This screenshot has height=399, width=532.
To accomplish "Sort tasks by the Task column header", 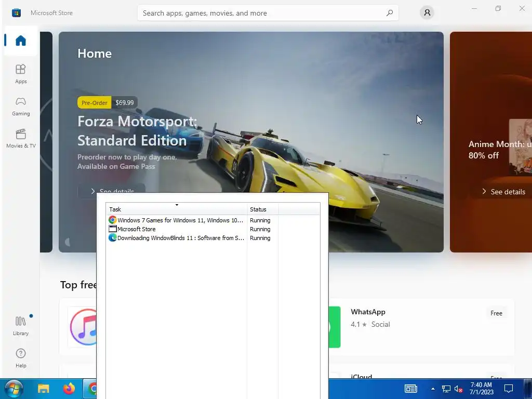I will (177, 209).
